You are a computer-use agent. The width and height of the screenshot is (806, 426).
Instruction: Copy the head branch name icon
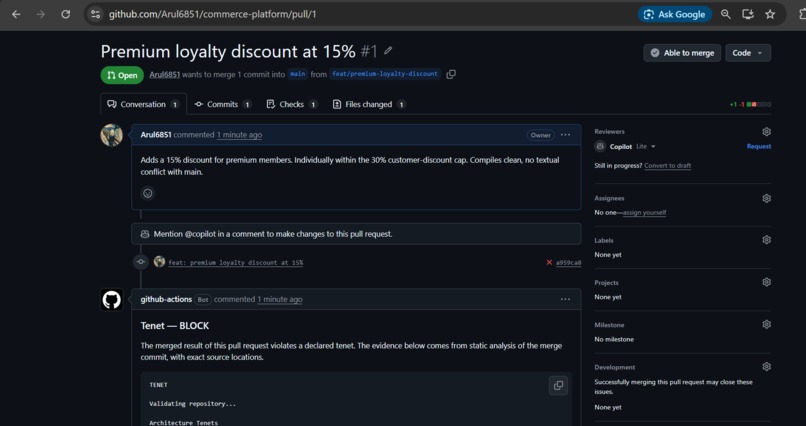(x=451, y=75)
